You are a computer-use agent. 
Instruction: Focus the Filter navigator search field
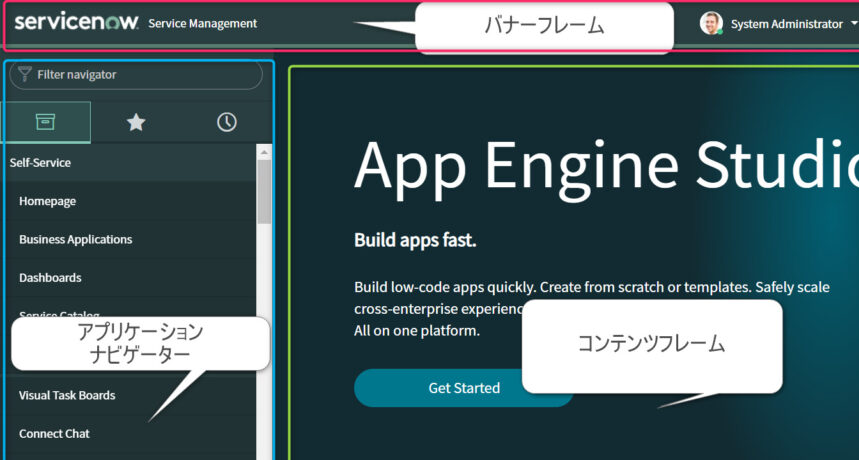pos(136,74)
